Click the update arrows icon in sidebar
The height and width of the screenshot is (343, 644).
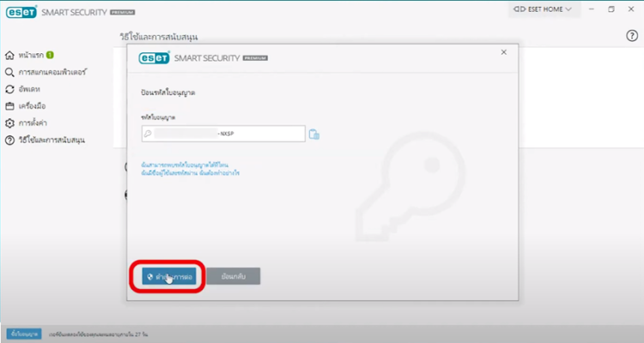(9, 89)
